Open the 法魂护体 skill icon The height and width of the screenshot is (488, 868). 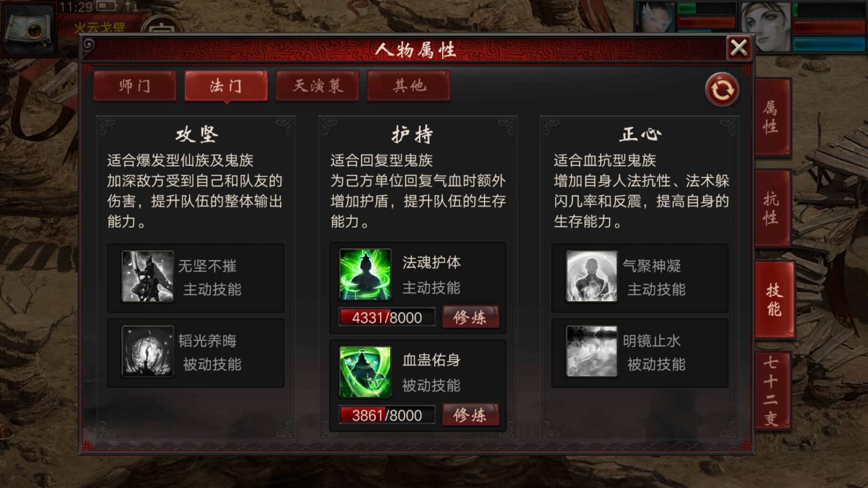[x=365, y=275]
